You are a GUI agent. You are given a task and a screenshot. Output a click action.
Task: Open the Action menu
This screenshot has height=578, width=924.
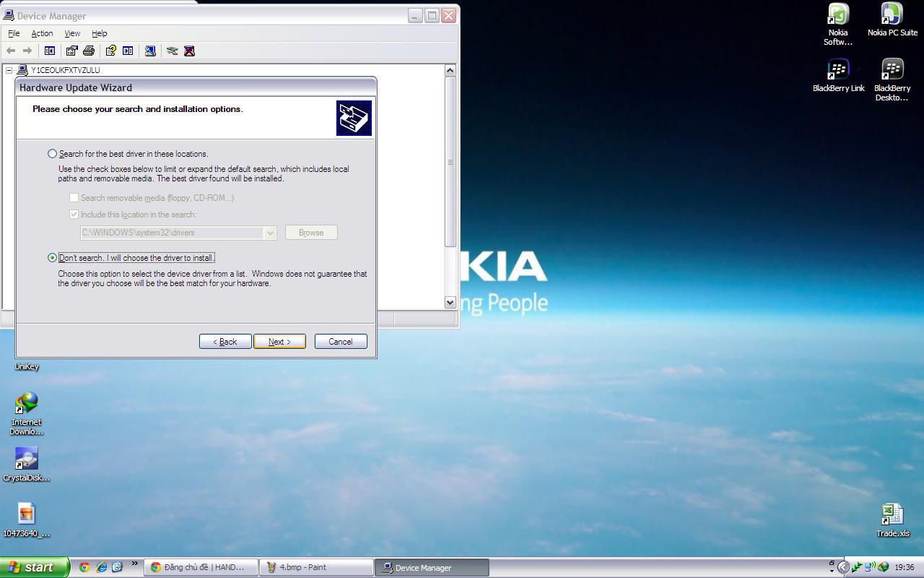[42, 33]
